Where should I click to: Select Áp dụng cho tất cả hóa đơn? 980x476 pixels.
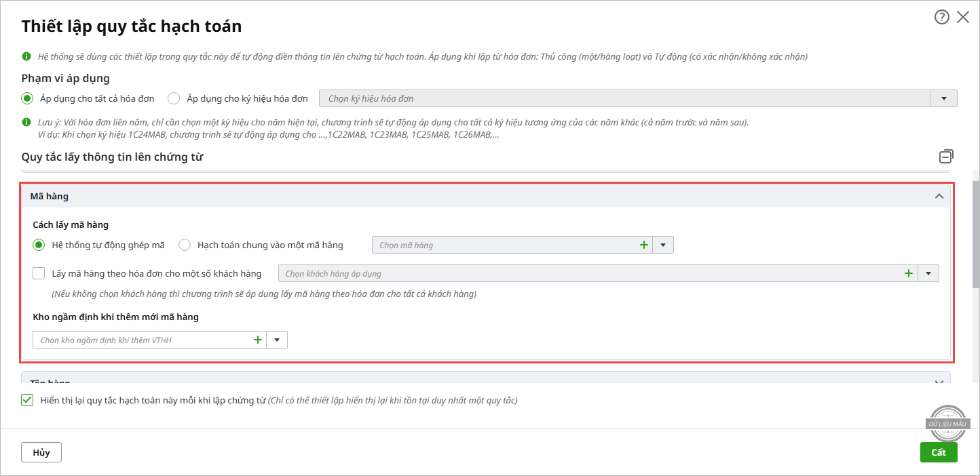tap(27, 98)
